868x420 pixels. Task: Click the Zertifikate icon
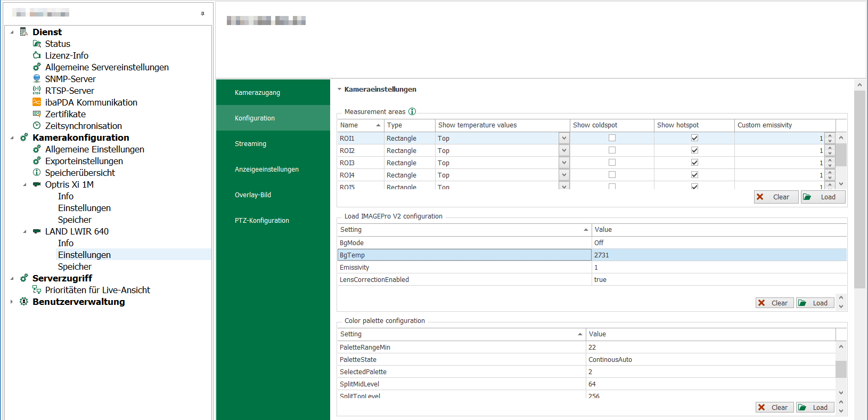click(37, 114)
